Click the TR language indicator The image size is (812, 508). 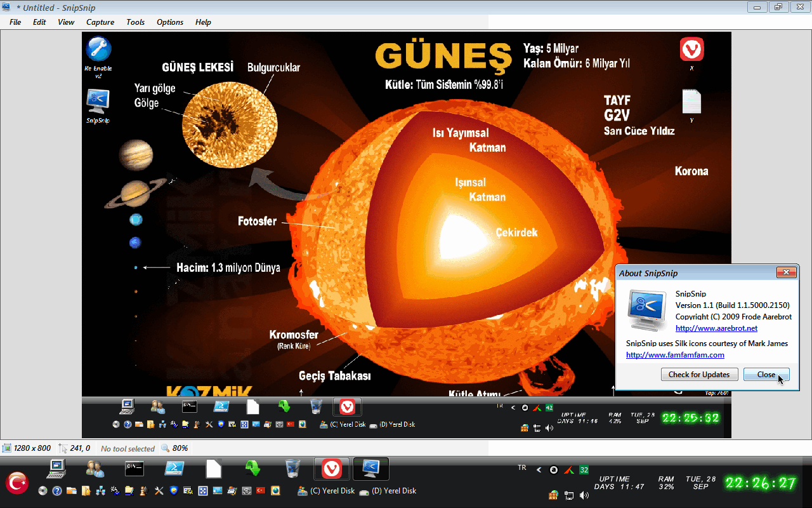[522, 467]
